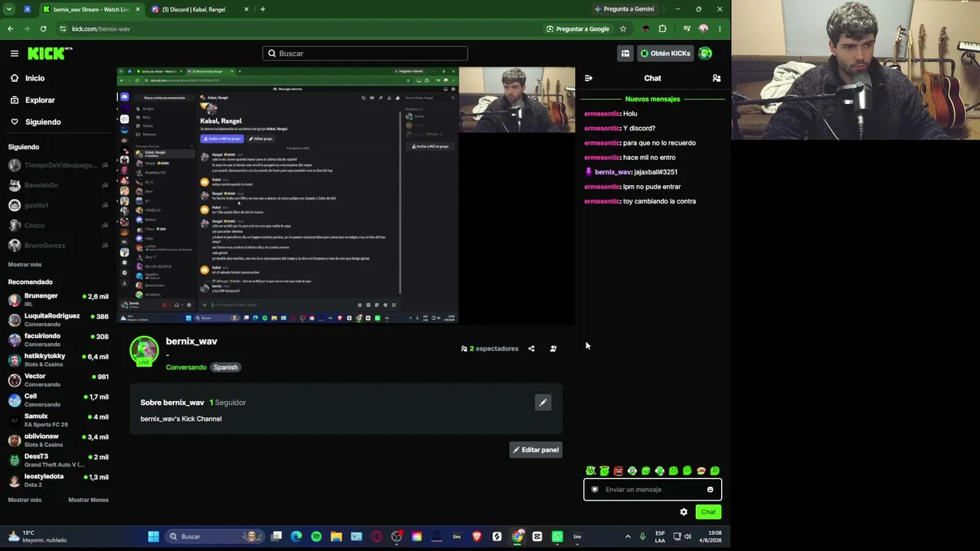The width and height of the screenshot is (980, 551).
Task: Open WhatsApp from the taskbar
Action: (557, 536)
